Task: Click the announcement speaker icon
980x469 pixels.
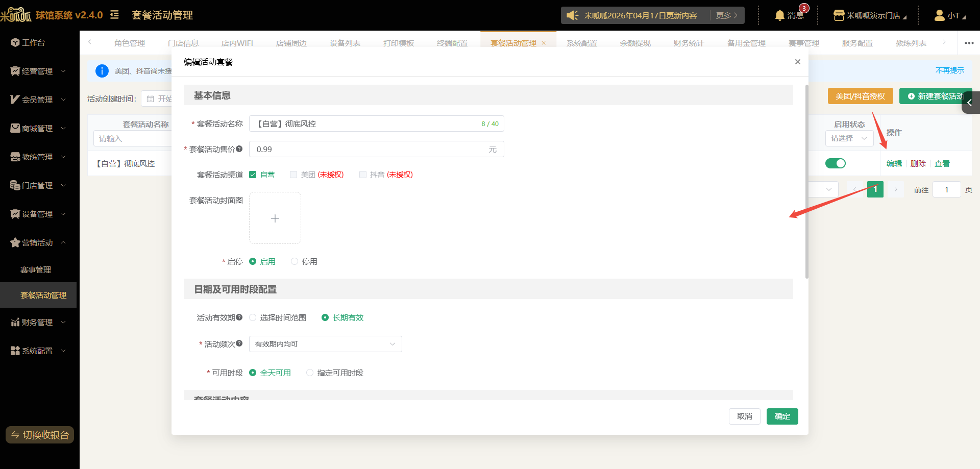Action: point(572,15)
